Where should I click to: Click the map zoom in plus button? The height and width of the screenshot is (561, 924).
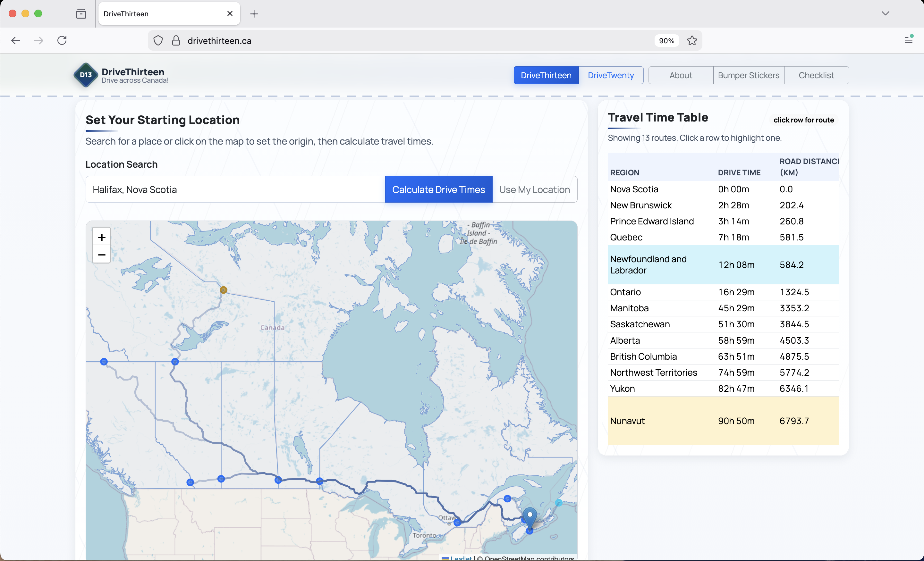[101, 237]
